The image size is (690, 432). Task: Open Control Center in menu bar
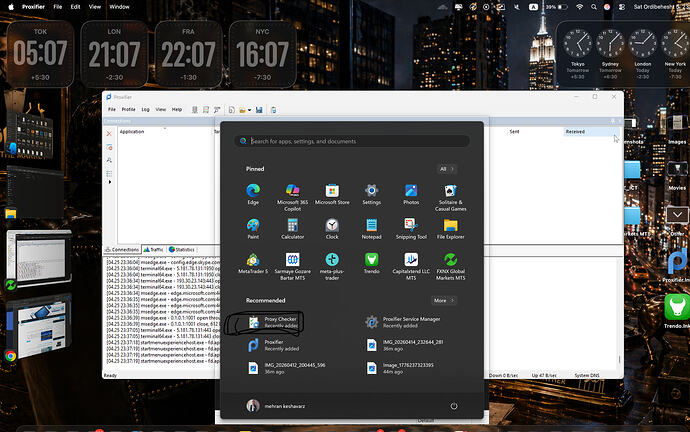point(622,7)
